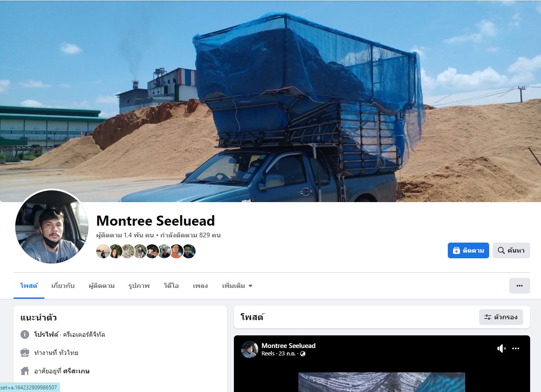This screenshot has width=541, height=392.
Task: Click the first follower avatar thumbnail
Action: click(103, 251)
